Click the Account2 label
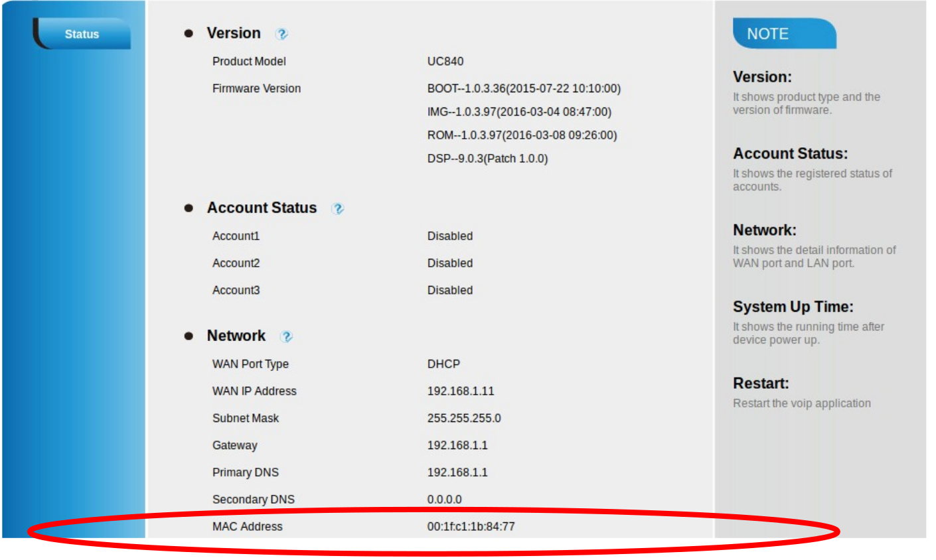 point(236,263)
